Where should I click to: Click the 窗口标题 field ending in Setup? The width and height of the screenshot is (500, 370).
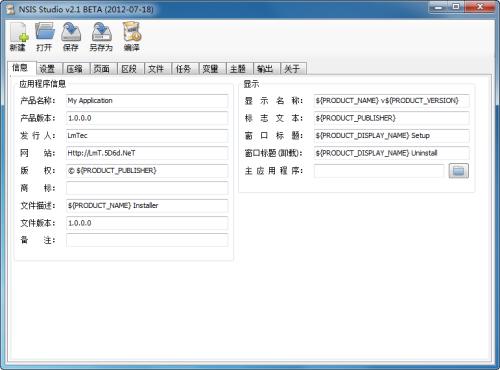point(392,136)
